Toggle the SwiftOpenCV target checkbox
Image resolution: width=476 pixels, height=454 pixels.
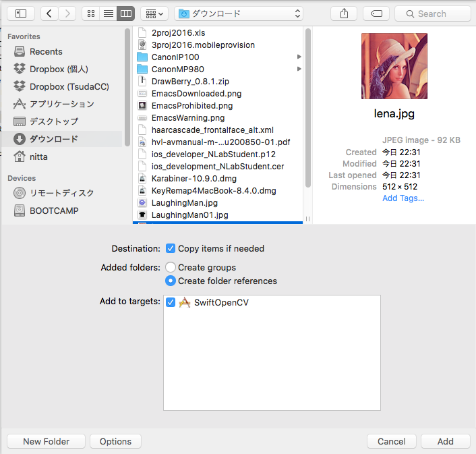point(171,303)
